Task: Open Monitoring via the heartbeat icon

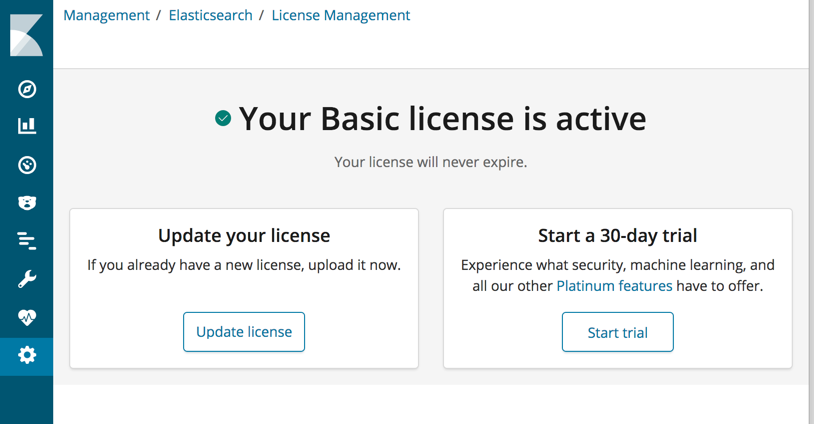Action: 27,317
